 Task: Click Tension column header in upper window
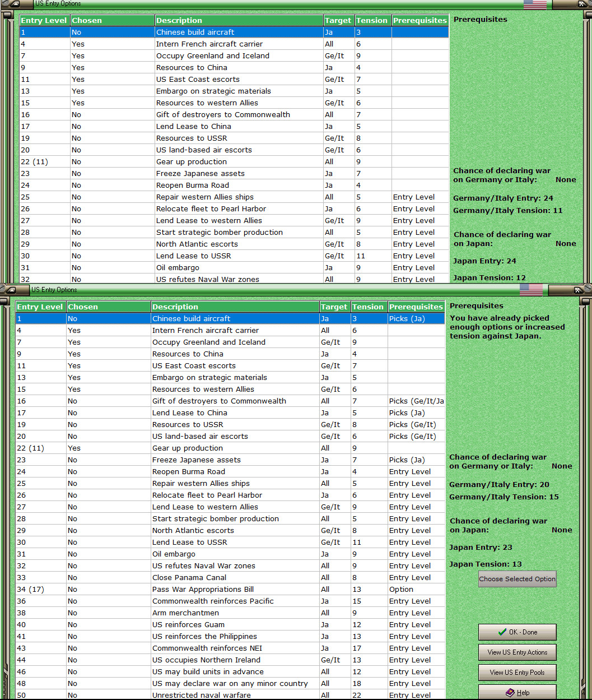pyautogui.click(x=372, y=20)
